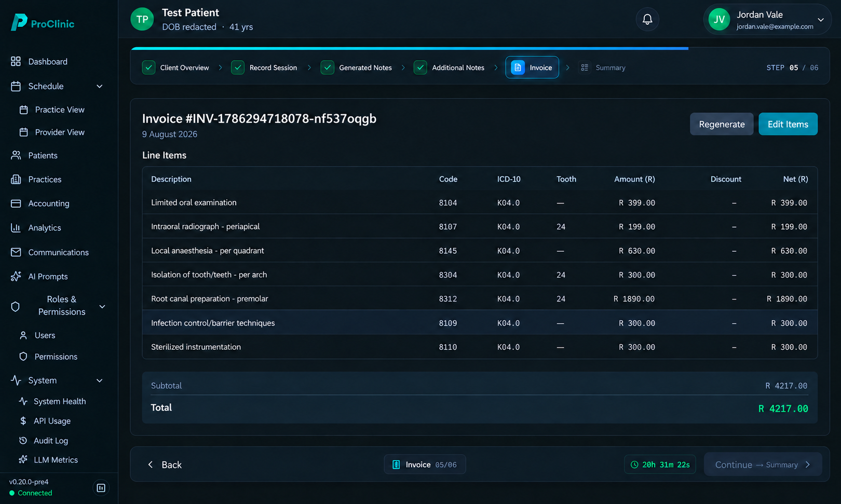Select the Limited oral examination row
The image size is (841, 504).
tap(480, 202)
